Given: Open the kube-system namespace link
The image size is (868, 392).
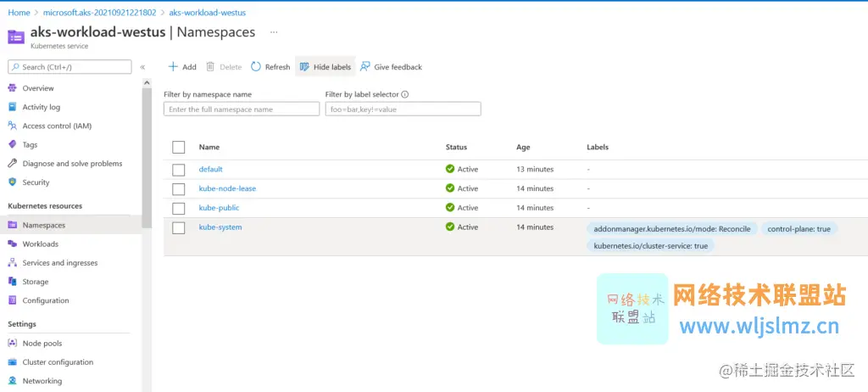Looking at the screenshot, I should [x=220, y=227].
